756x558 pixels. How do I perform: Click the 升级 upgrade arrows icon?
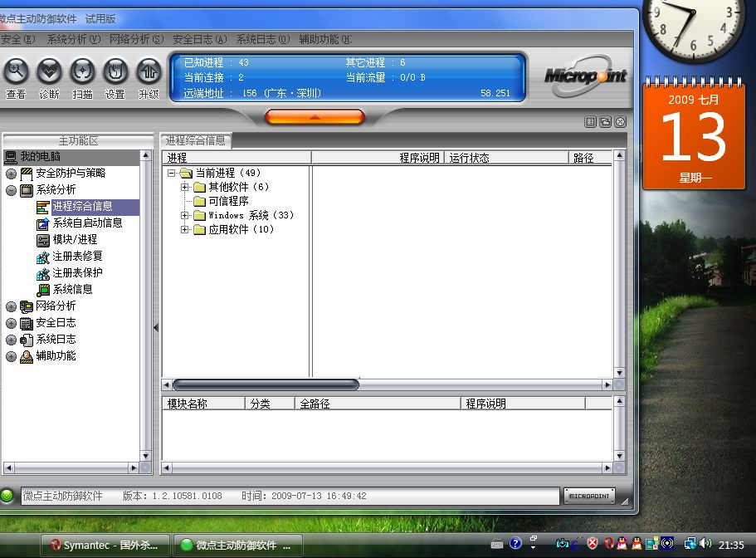(149, 71)
